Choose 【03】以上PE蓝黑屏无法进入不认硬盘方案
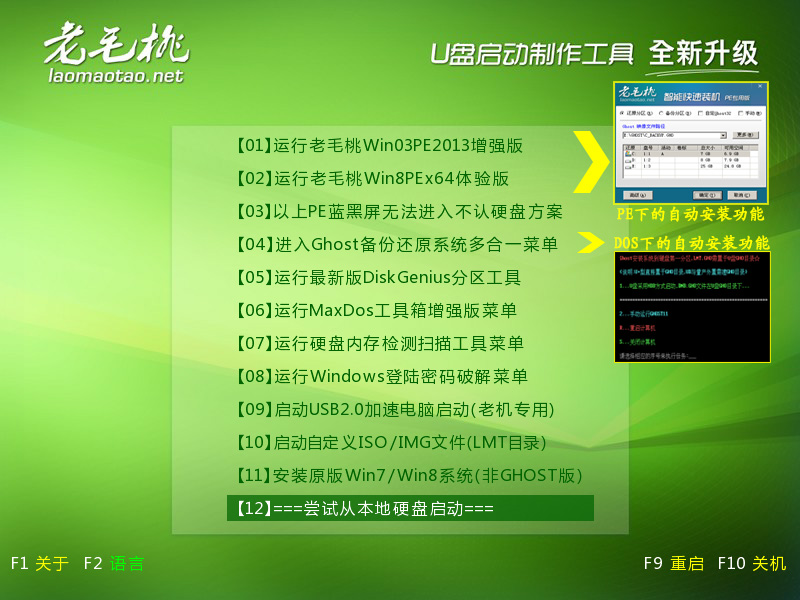Viewport: 800px width, 600px height. 398,212
